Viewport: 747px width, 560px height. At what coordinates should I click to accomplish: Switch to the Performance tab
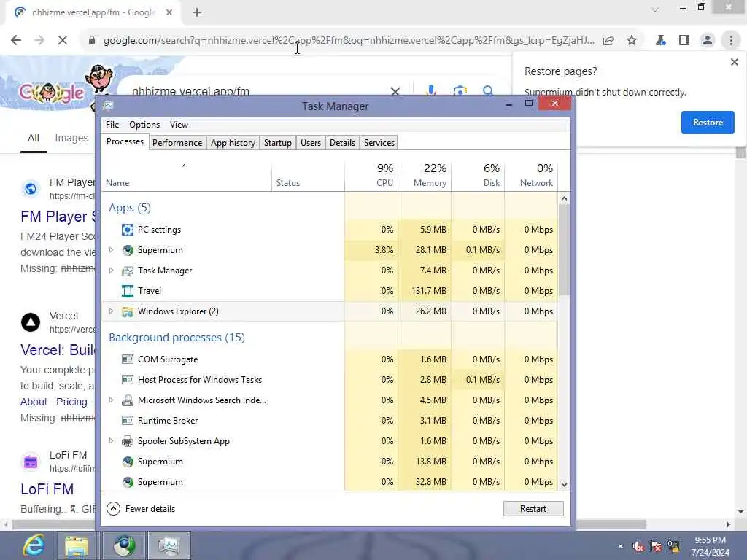(177, 143)
